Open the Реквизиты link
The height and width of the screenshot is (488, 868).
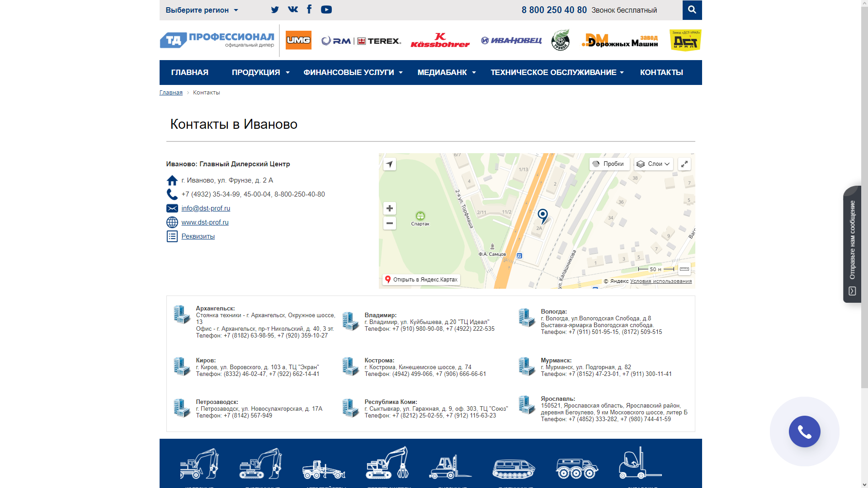coord(198,236)
